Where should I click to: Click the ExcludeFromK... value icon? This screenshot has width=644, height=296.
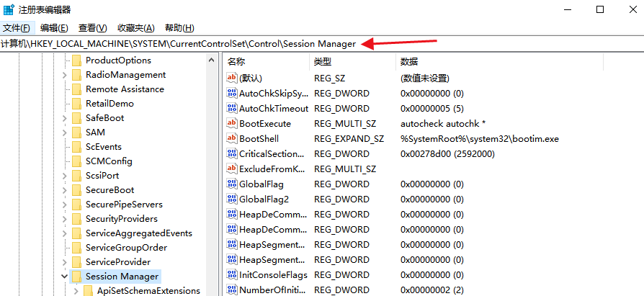[x=232, y=169]
